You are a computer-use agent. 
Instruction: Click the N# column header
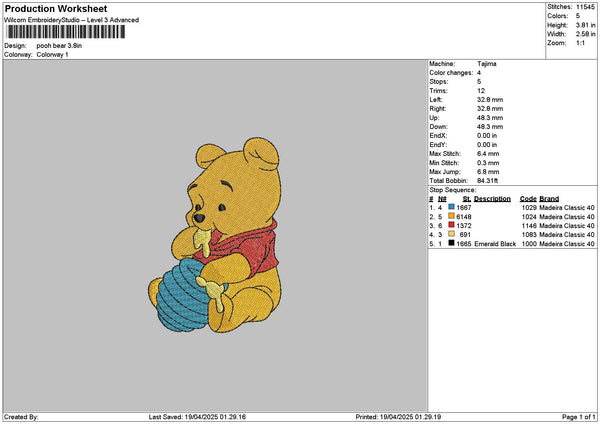(x=442, y=199)
